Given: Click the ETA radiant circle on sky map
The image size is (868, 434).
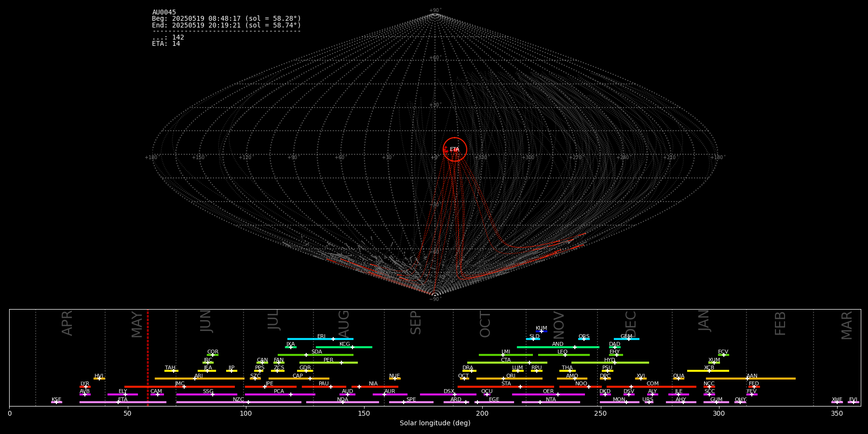Looking at the screenshot, I should coord(455,149).
